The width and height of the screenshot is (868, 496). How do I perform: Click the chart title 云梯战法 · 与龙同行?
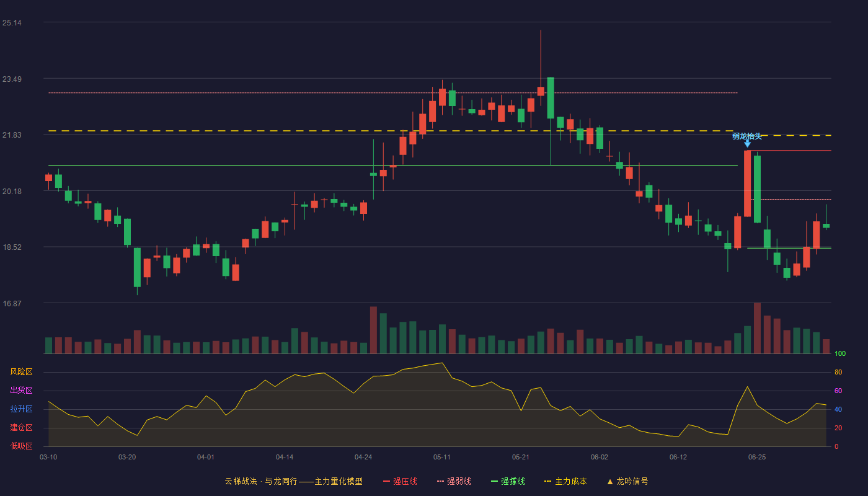click(260, 481)
